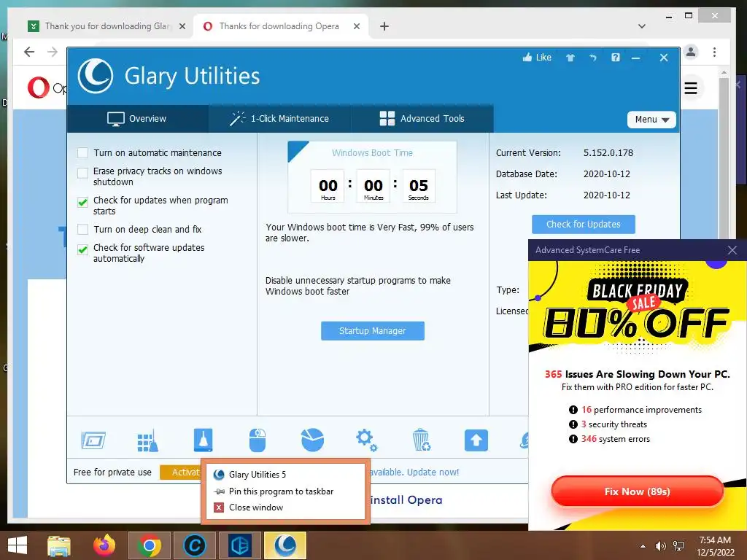This screenshot has width=747, height=560.
Task: Click the dark blue cube app in taskbar
Action: (239, 545)
